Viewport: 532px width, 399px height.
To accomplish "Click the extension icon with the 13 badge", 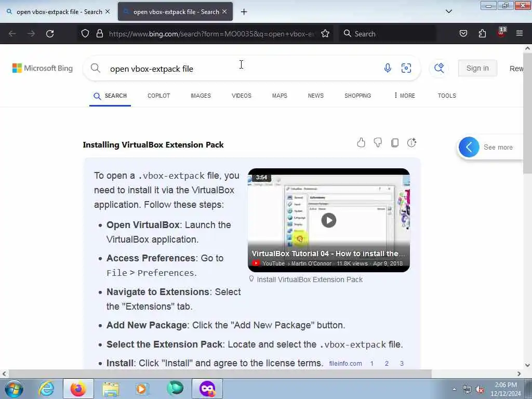I will point(501,33).
